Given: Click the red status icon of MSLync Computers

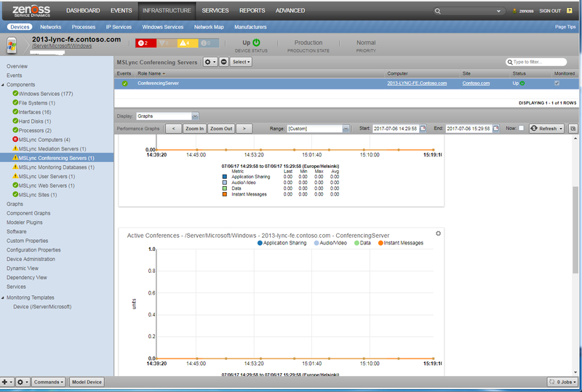Looking at the screenshot, I should pos(15,139).
